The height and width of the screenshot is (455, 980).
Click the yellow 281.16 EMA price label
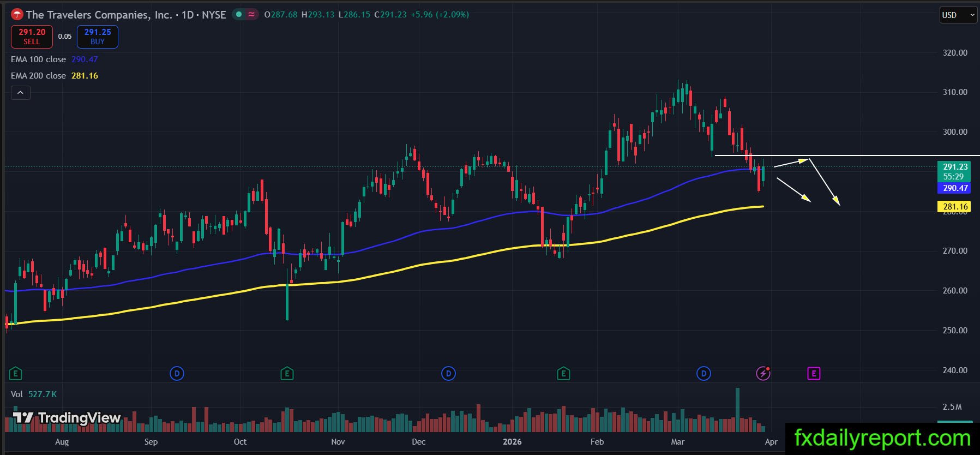click(x=955, y=207)
